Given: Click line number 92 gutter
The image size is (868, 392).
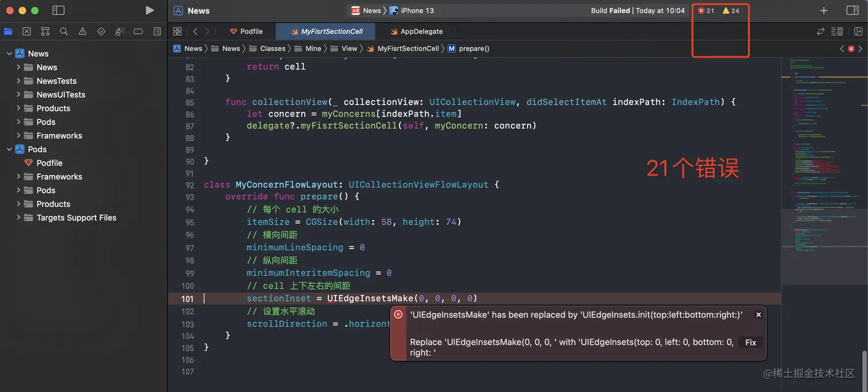Looking at the screenshot, I should click(x=189, y=185).
